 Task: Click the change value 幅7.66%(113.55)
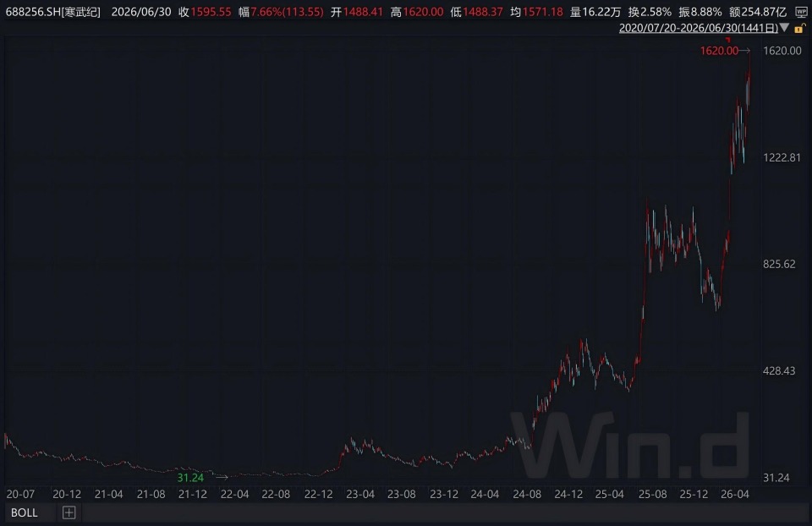tap(281, 12)
